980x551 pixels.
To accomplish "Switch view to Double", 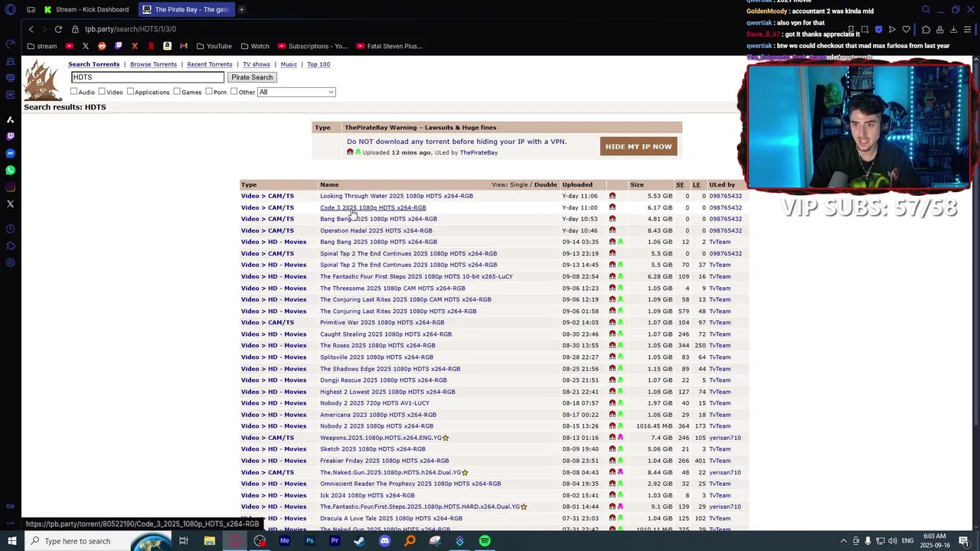I will (x=546, y=184).
